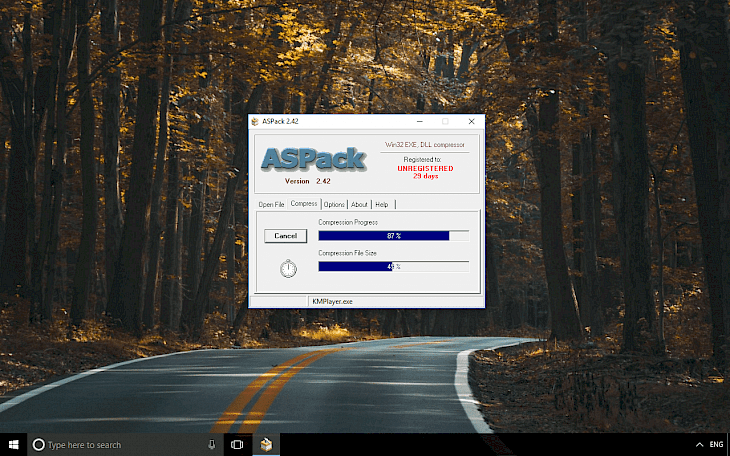Click the microphone icon in search box

tap(212, 445)
